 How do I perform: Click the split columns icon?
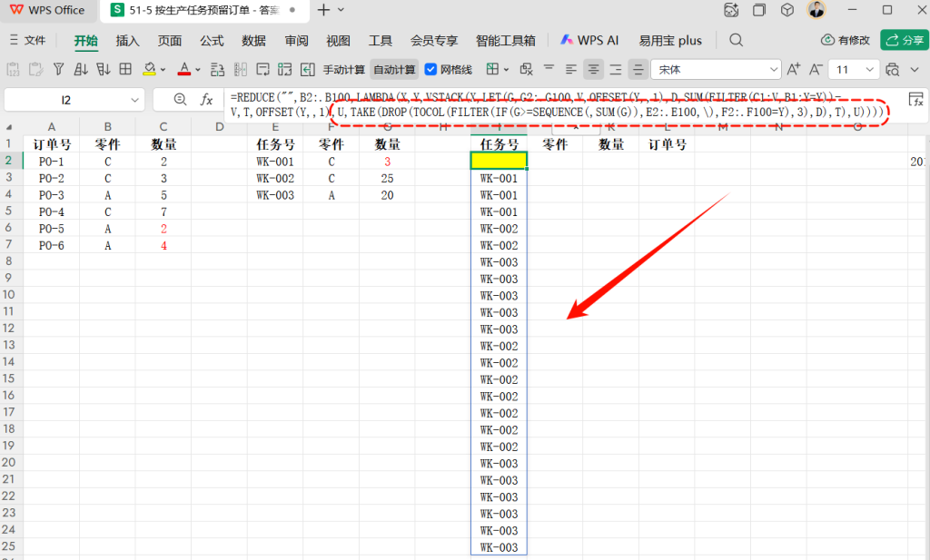coord(240,69)
